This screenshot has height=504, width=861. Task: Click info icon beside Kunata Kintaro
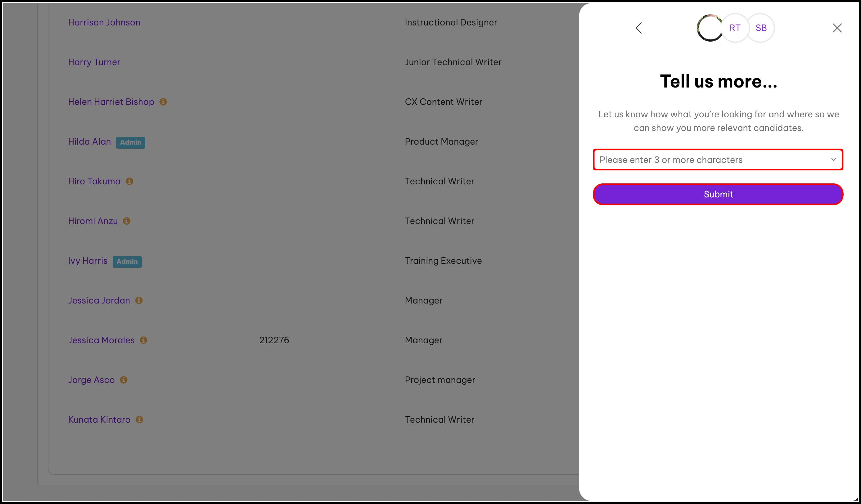tap(139, 420)
